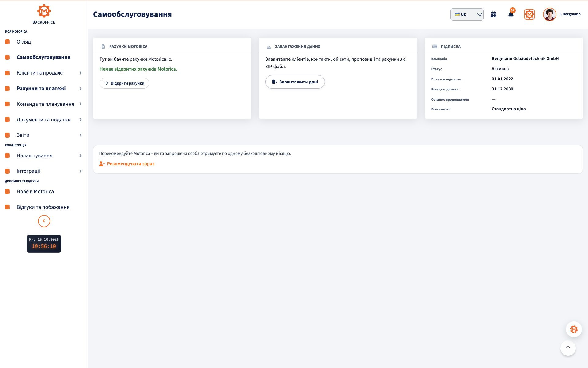
Task: Click the download icon in Завантаження даних header
Action: tap(269, 47)
